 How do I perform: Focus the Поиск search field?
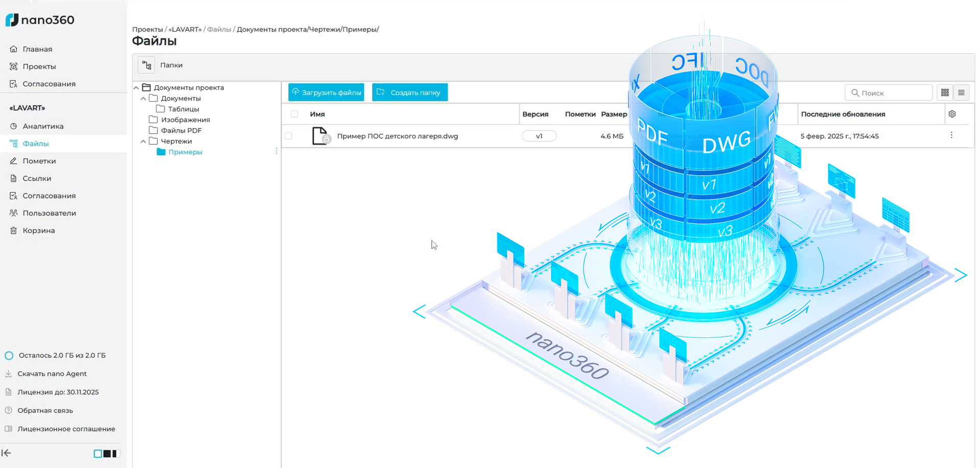tap(889, 93)
